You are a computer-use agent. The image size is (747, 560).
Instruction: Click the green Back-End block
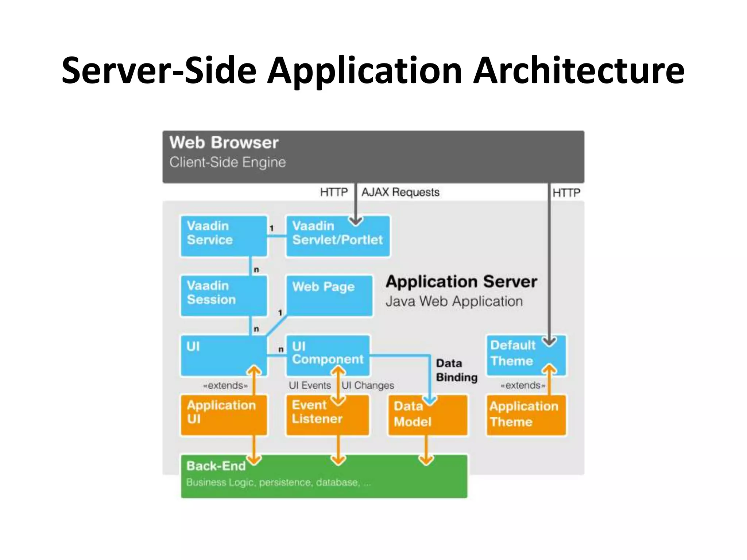point(324,476)
